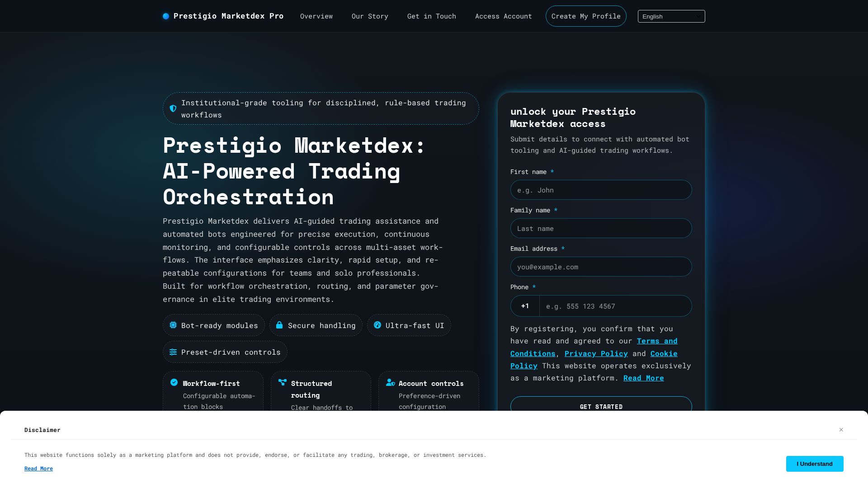868x488 pixels.
Task: Click the Workflow-first card title
Action: [x=212, y=383]
